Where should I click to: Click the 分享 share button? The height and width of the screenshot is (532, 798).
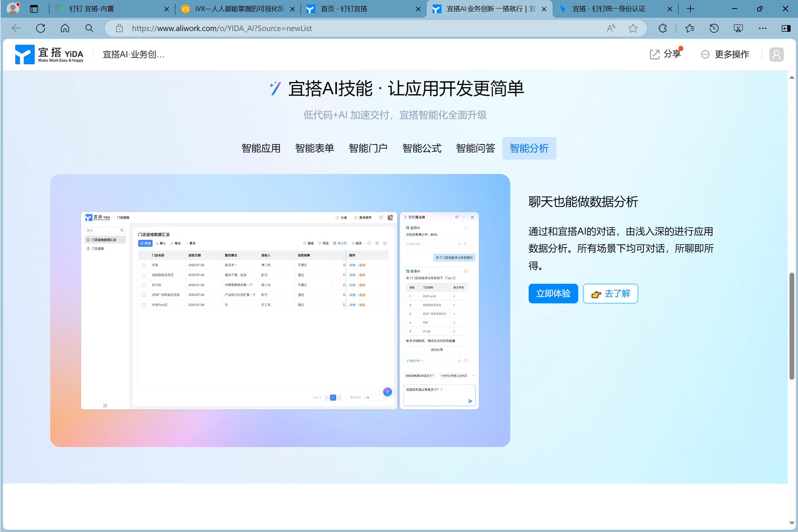pyautogui.click(x=665, y=54)
